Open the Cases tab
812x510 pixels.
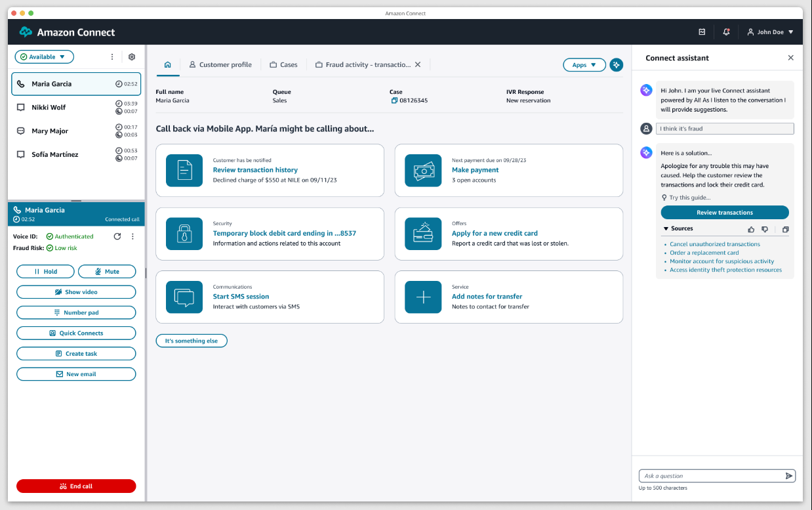pos(283,64)
